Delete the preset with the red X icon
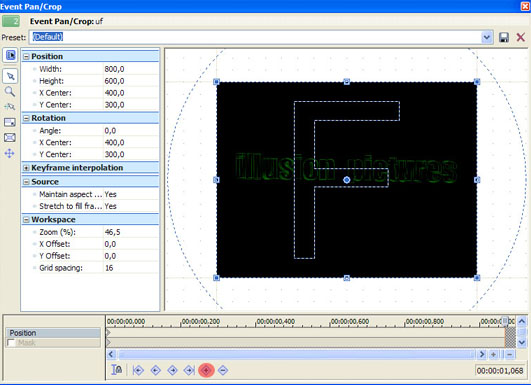Screen dimensions: 531x385 [521, 37]
